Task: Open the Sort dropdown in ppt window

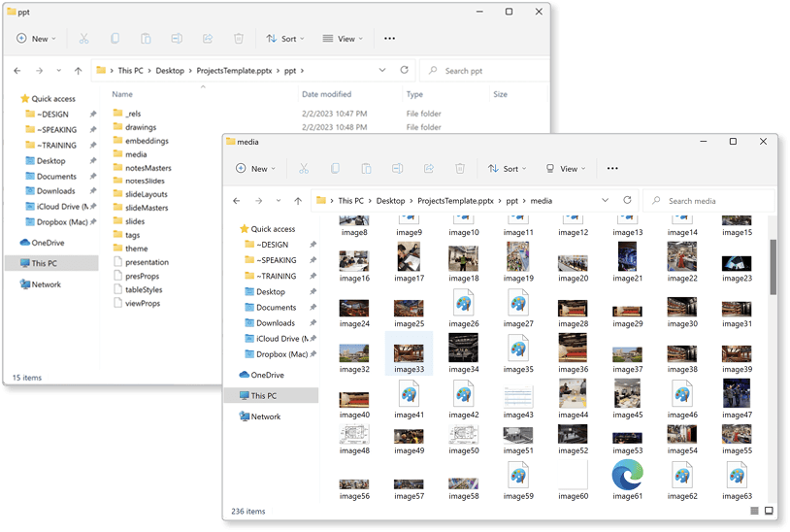Action: (x=285, y=38)
